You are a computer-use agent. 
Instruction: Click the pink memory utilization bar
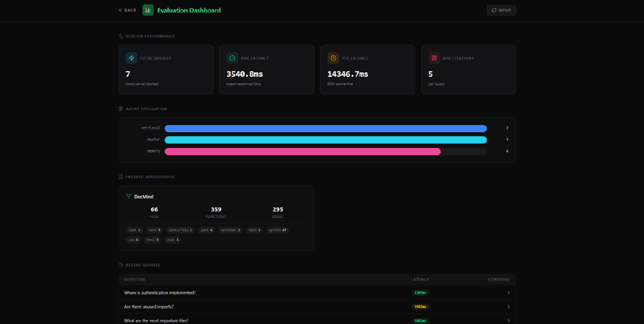[303, 152]
